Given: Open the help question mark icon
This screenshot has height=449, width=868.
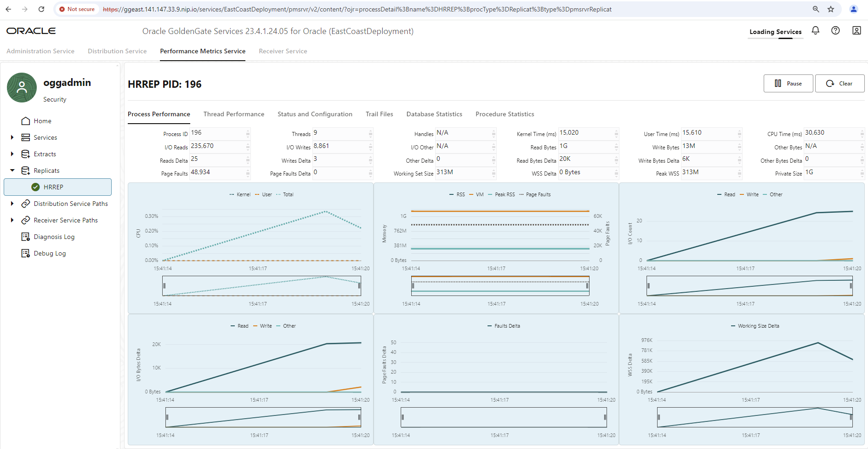Looking at the screenshot, I should pyautogui.click(x=835, y=30).
